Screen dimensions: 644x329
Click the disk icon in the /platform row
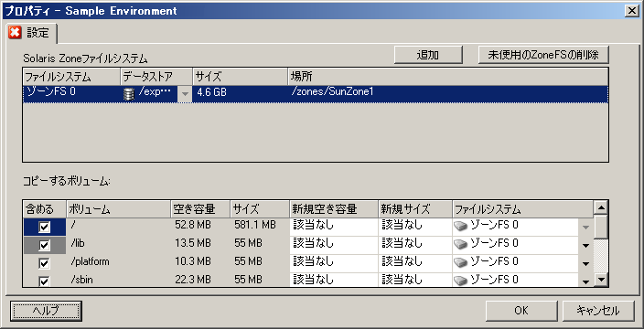tap(461, 262)
